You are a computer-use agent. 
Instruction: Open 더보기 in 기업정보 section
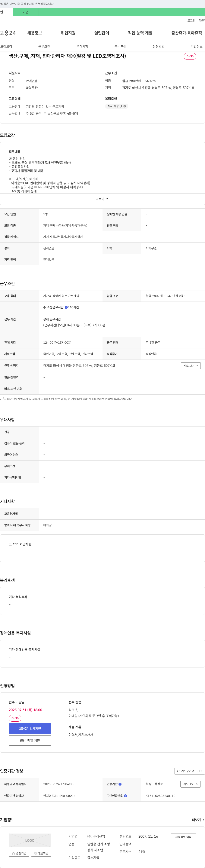(x=198, y=820)
